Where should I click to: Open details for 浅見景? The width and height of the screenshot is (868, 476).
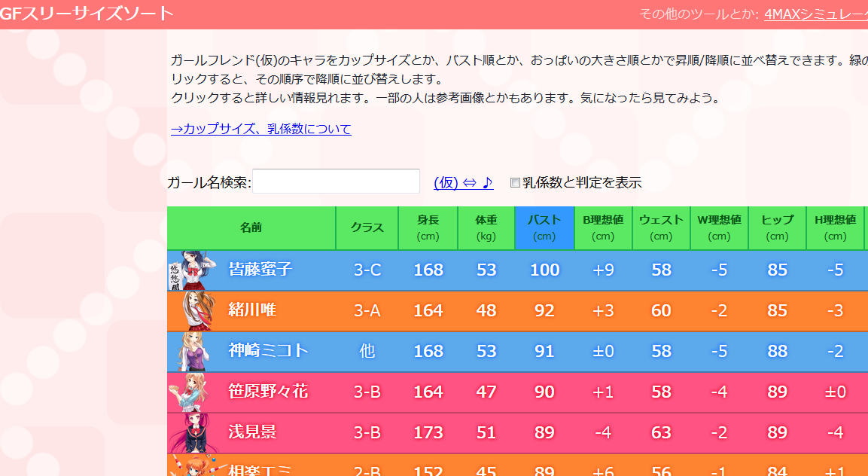pos(252,432)
